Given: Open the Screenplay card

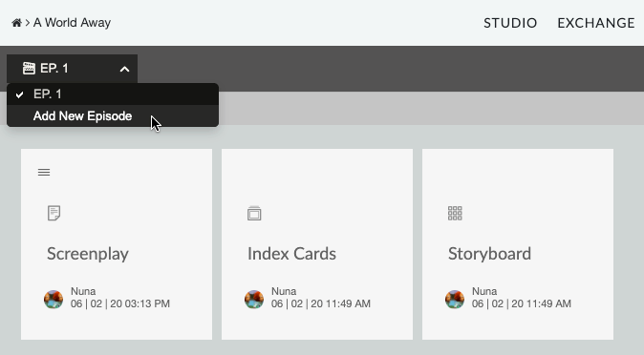Looking at the screenshot, I should (117, 244).
